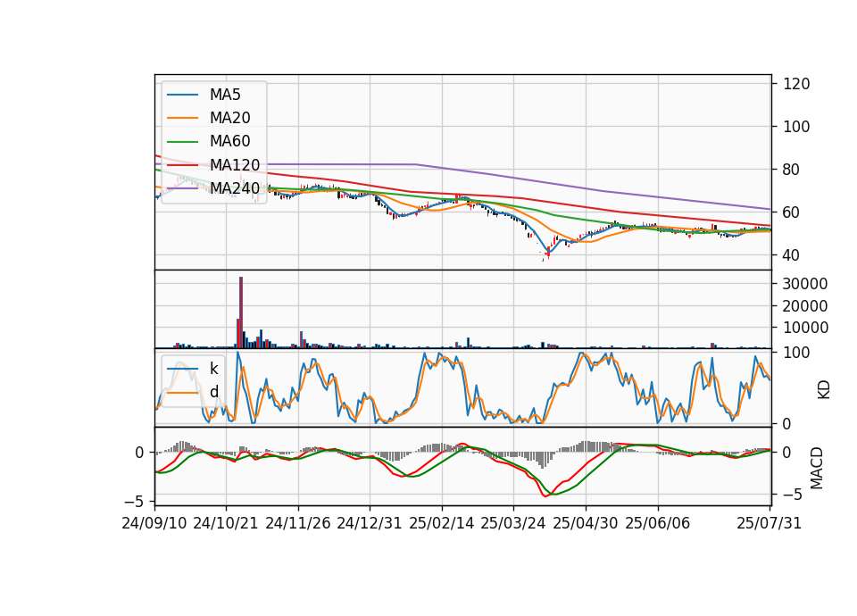This screenshot has height=616, width=857.
Task: Click the price axis label 60
Action: coord(792,212)
